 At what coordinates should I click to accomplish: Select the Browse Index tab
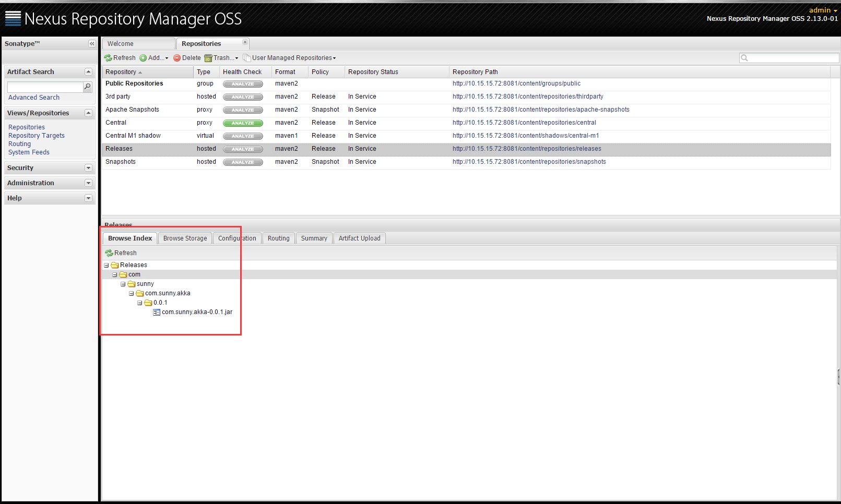click(130, 238)
